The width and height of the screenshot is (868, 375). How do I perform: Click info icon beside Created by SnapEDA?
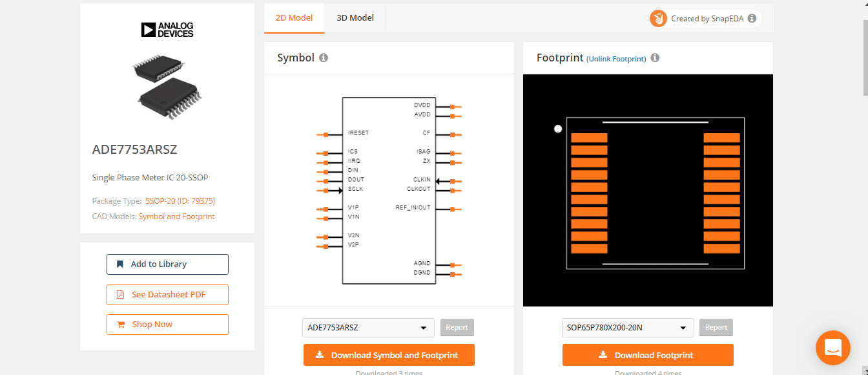pos(752,19)
